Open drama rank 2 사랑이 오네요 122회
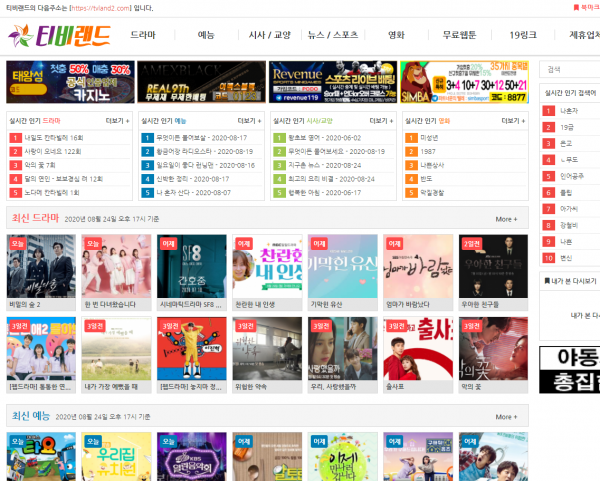Image resolution: width=600 pixels, height=481 pixels. (53, 152)
